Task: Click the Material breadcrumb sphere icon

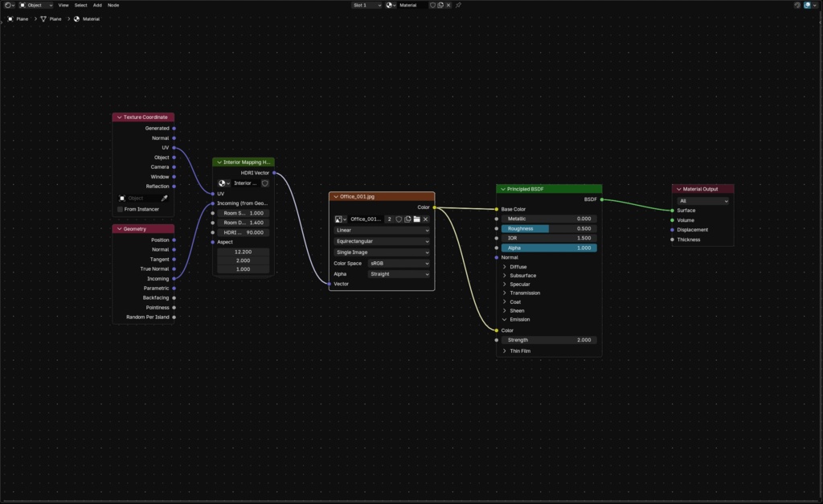Action: 76,19
